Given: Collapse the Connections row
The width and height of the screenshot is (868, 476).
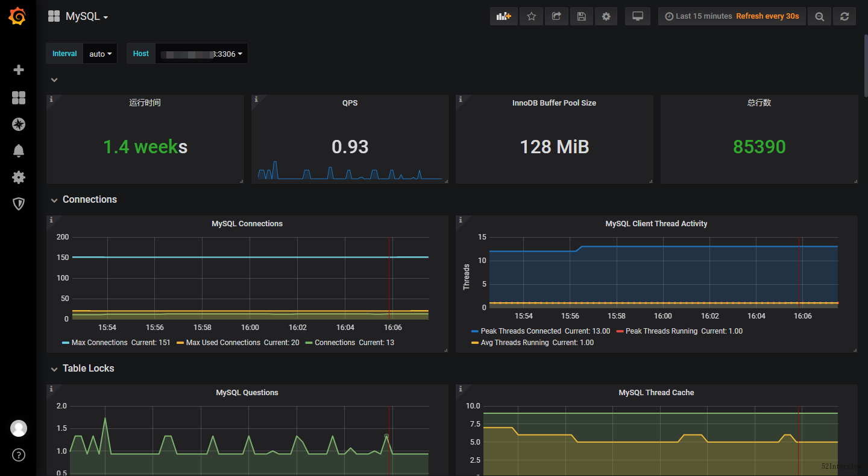Looking at the screenshot, I should coord(83,200).
